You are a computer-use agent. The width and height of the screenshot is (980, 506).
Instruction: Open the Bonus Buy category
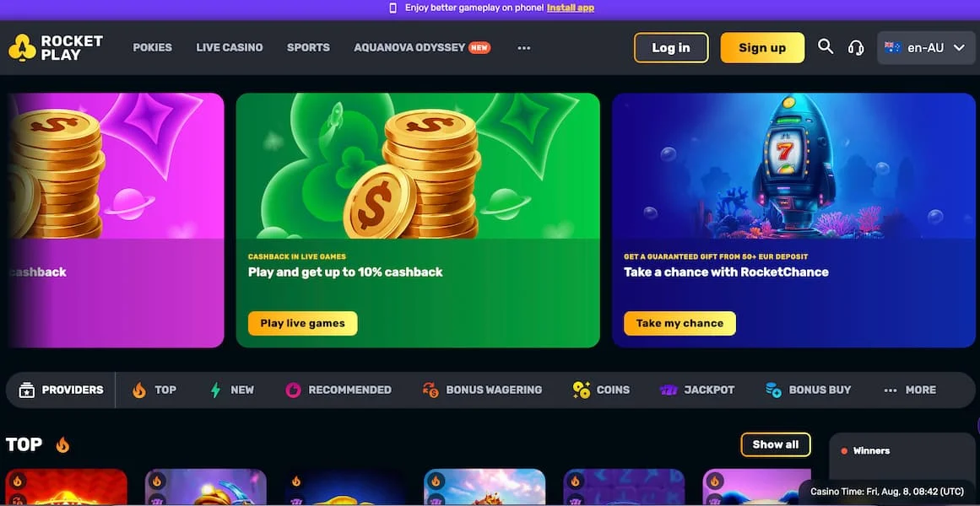pyautogui.click(x=808, y=390)
